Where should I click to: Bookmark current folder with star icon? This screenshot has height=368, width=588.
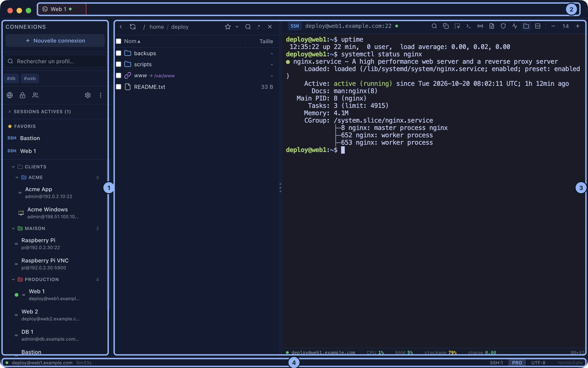(228, 27)
